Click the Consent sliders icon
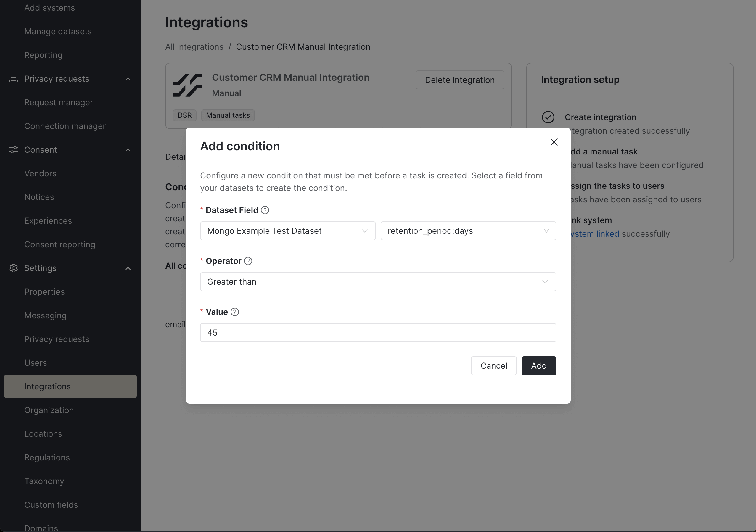 14,150
